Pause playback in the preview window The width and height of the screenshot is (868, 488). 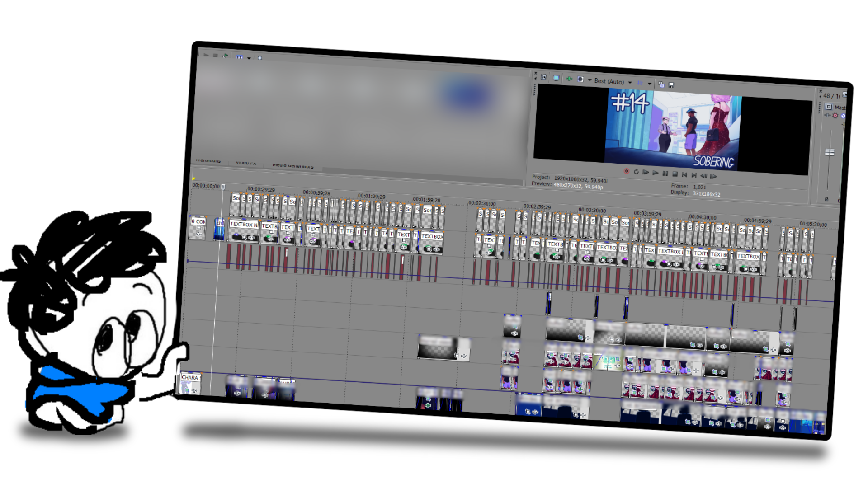[x=665, y=174]
